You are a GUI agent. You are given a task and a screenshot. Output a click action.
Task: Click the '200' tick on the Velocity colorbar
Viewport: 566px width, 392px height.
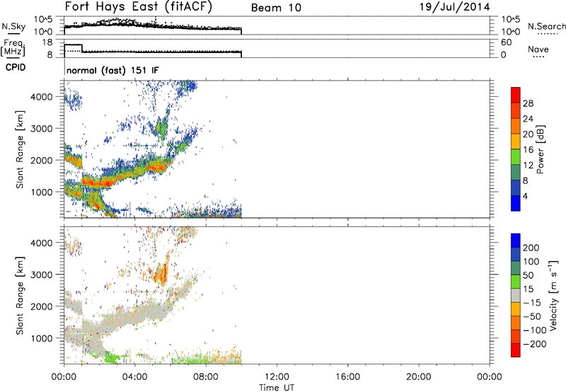coord(531,248)
